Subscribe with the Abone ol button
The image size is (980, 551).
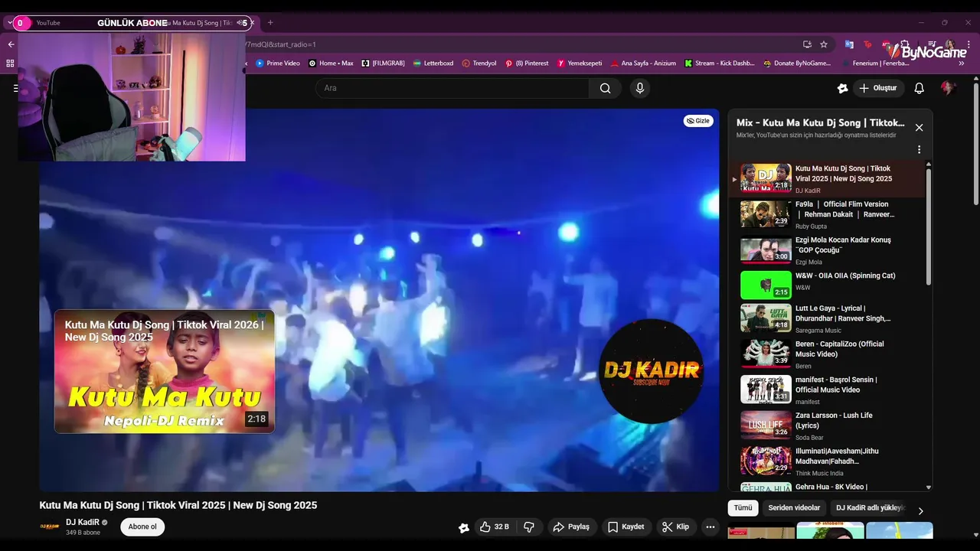(x=142, y=527)
